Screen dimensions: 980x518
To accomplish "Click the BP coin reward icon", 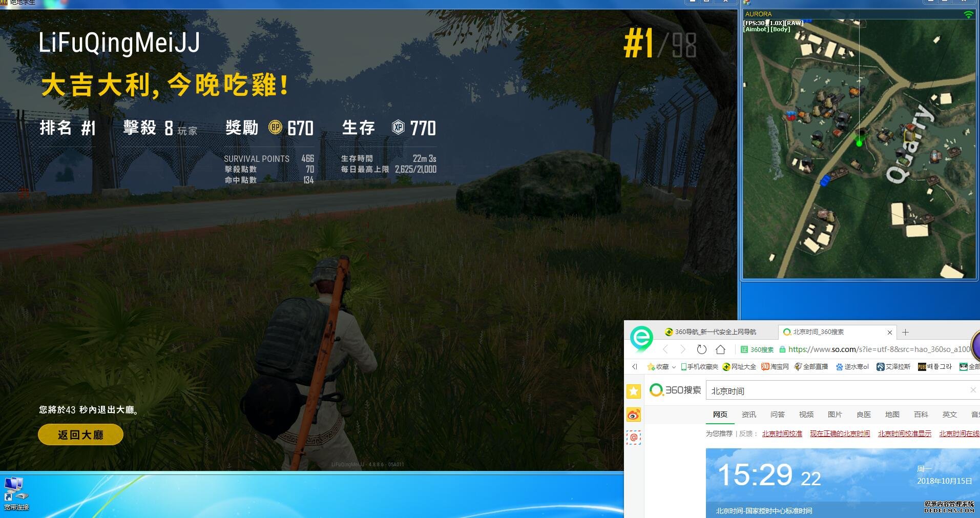I will (275, 127).
